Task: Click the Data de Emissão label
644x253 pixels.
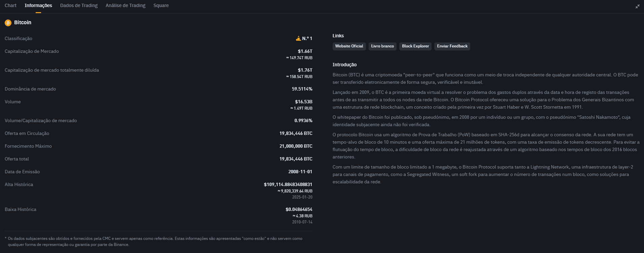Action: [22, 172]
